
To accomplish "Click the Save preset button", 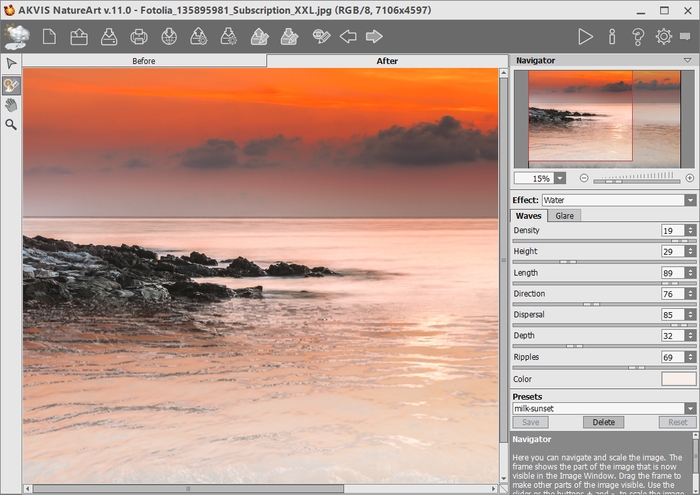I will [530, 422].
